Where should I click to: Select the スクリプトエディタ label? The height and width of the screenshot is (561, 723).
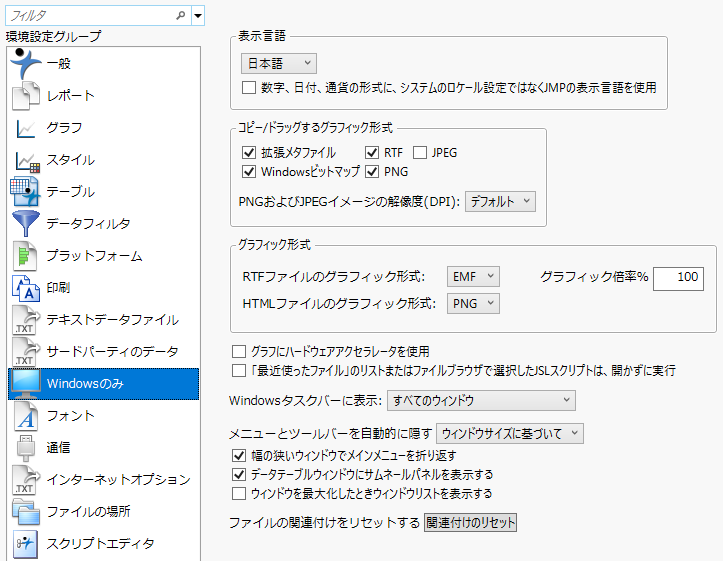click(101, 543)
